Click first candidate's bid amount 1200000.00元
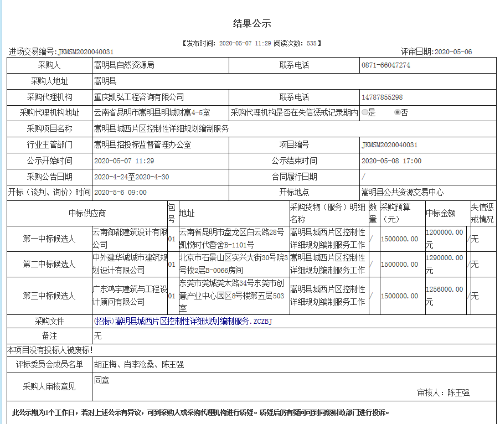Screen dimensions: 500x424 point(444,239)
